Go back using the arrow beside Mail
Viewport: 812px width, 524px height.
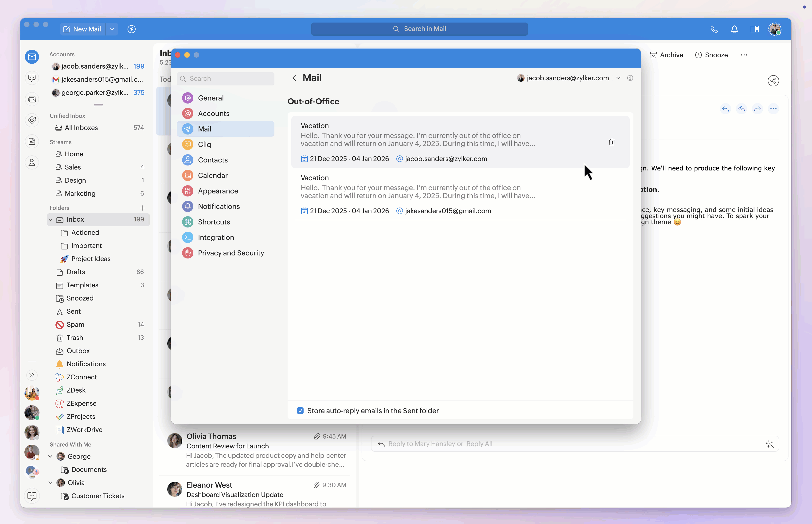click(294, 78)
